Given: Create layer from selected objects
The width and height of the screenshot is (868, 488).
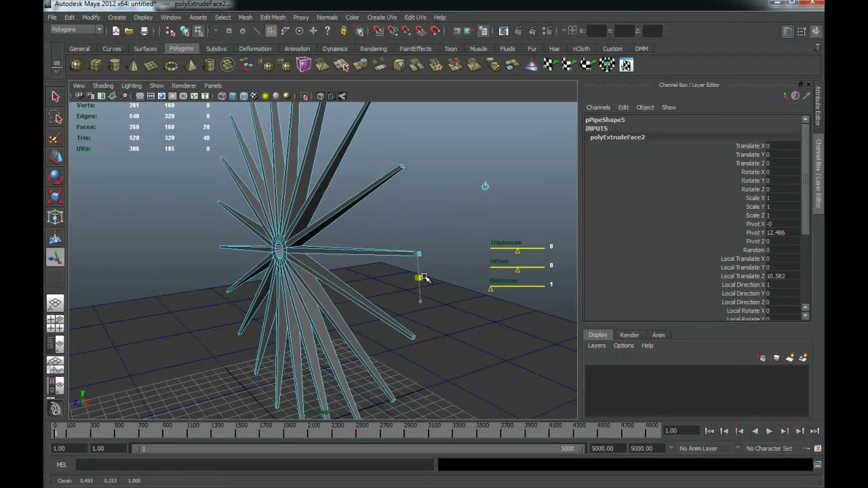Looking at the screenshot, I should [804, 358].
